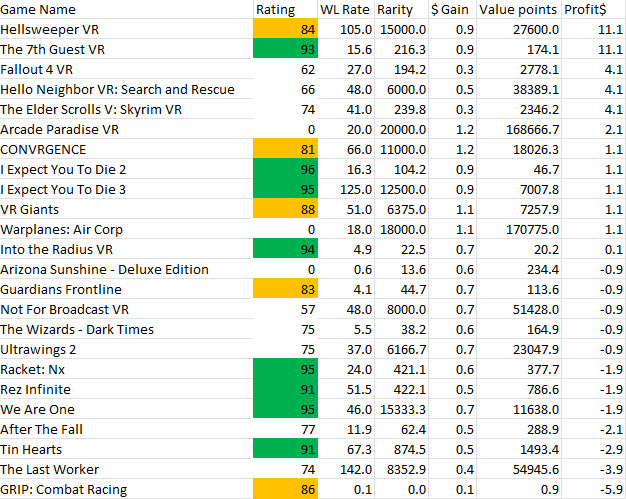The image size is (626, 499).
Task: Click I Expect You To Die 3
Action: [126, 189]
